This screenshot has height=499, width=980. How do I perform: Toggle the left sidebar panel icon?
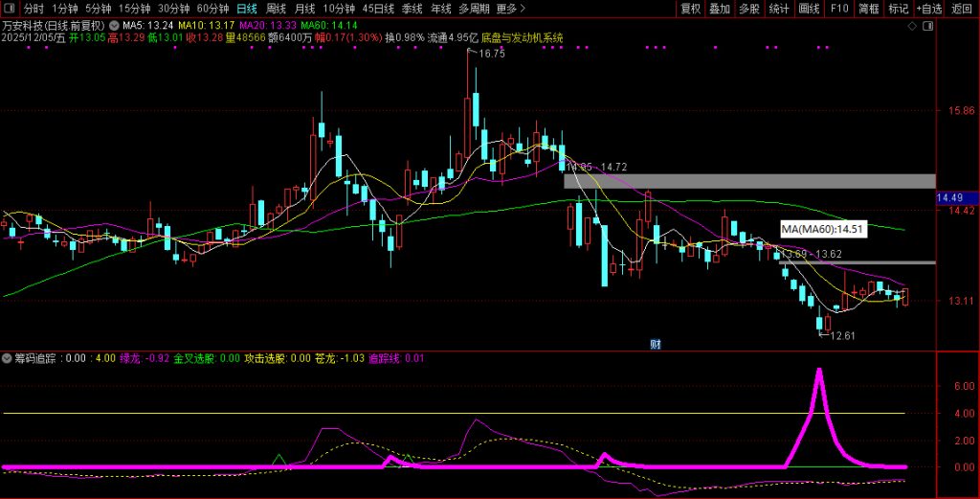click(x=10, y=9)
